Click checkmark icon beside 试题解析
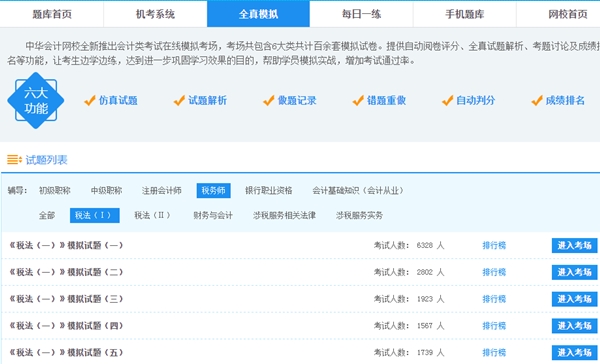Screen dimensions: 600x364 [179, 101]
